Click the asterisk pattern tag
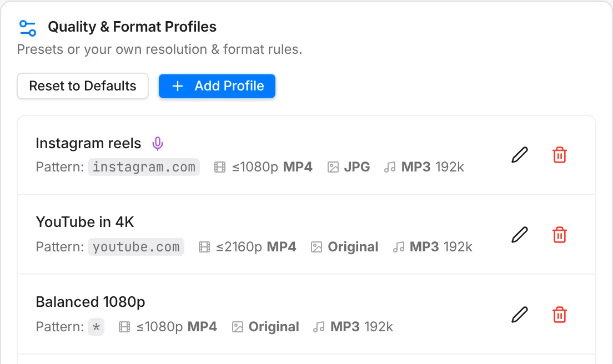 (x=96, y=326)
